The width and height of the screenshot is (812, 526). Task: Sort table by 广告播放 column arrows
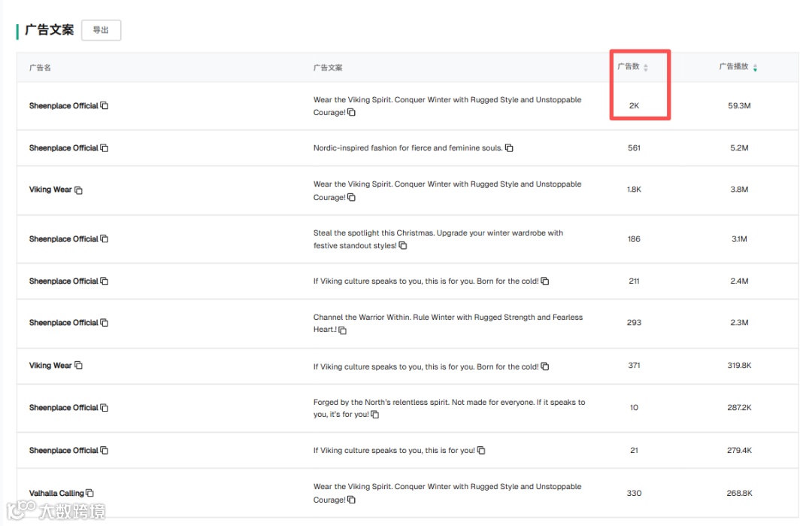755,68
